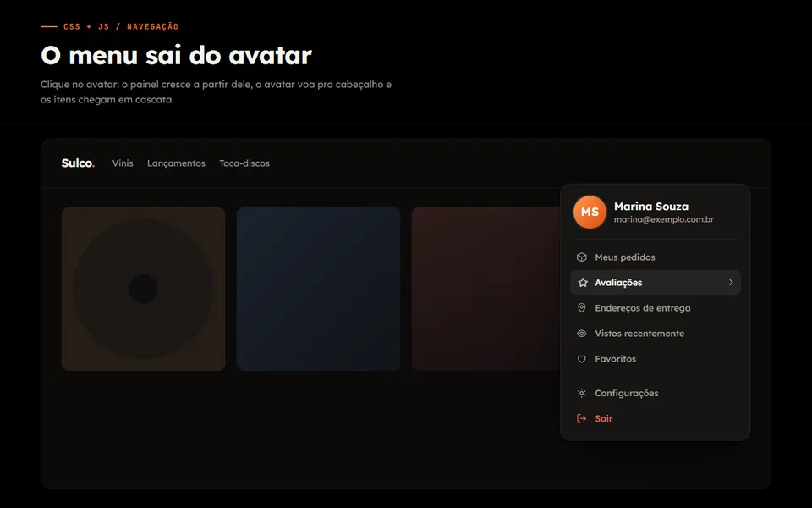This screenshot has width=812, height=508.
Task: Click the Sulco. logo
Action: coord(78,163)
